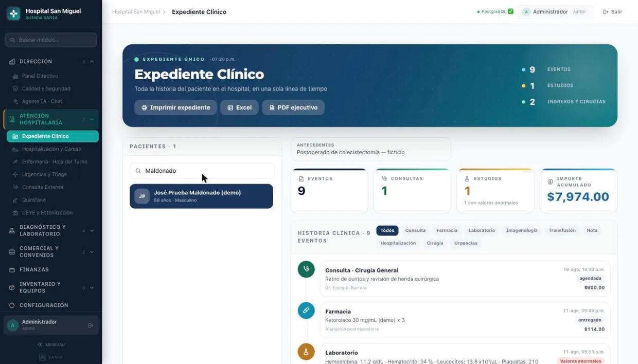Collapse the Atención Hospitalaria section chevron
Screen dimensions: 638x364
(x=92, y=120)
